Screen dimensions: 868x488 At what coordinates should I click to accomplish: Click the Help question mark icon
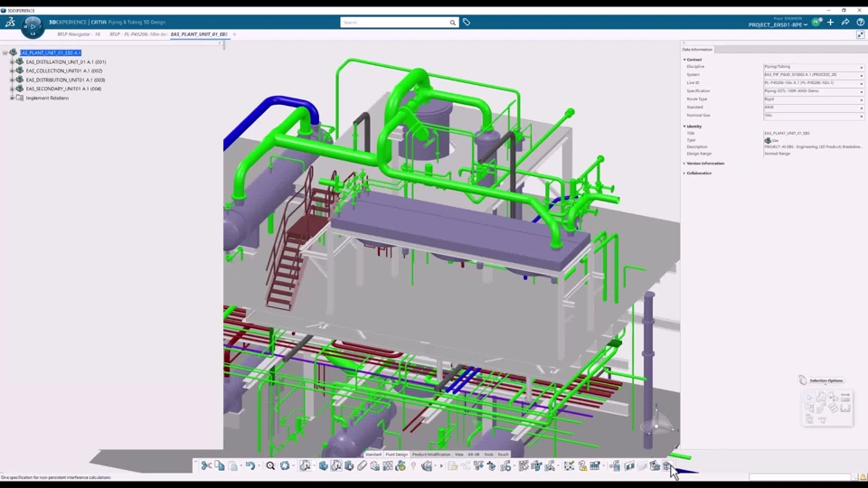click(x=860, y=22)
